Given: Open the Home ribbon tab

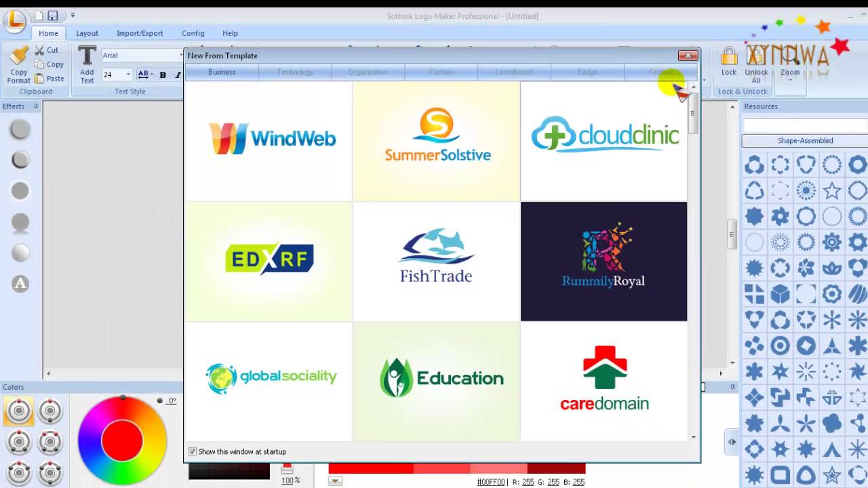Looking at the screenshot, I should click(48, 33).
